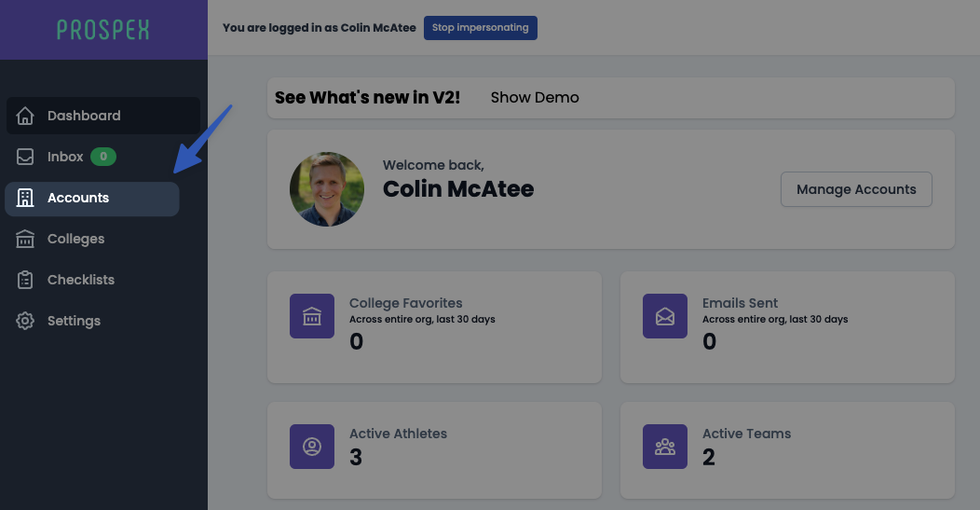Click the Active Athletes person icon
The image size is (980, 510).
(312, 447)
